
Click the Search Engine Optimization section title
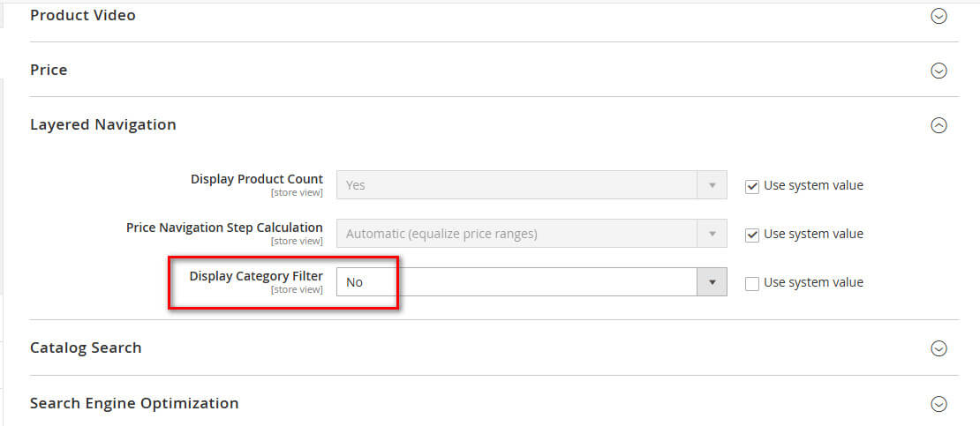[134, 404]
